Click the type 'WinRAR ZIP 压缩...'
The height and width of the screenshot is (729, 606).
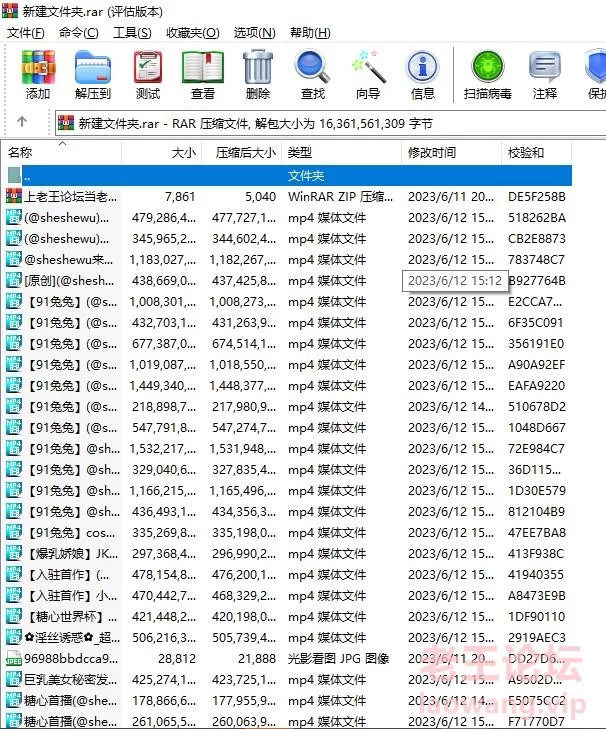(x=340, y=197)
